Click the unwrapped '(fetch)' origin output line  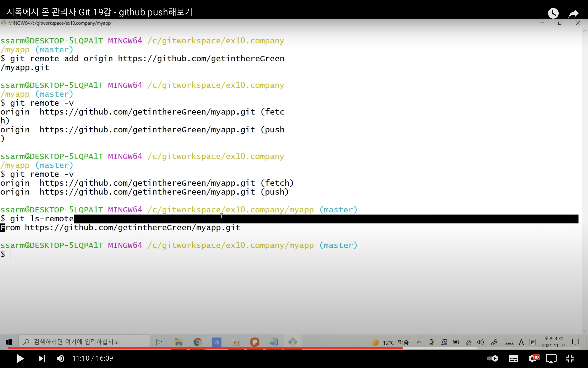pyautogui.click(x=147, y=183)
